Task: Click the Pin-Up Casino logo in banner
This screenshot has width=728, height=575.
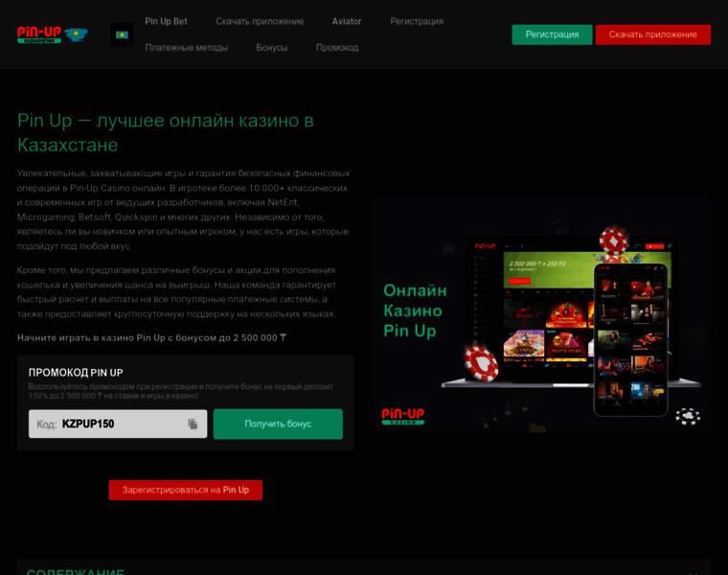Action: point(403,416)
